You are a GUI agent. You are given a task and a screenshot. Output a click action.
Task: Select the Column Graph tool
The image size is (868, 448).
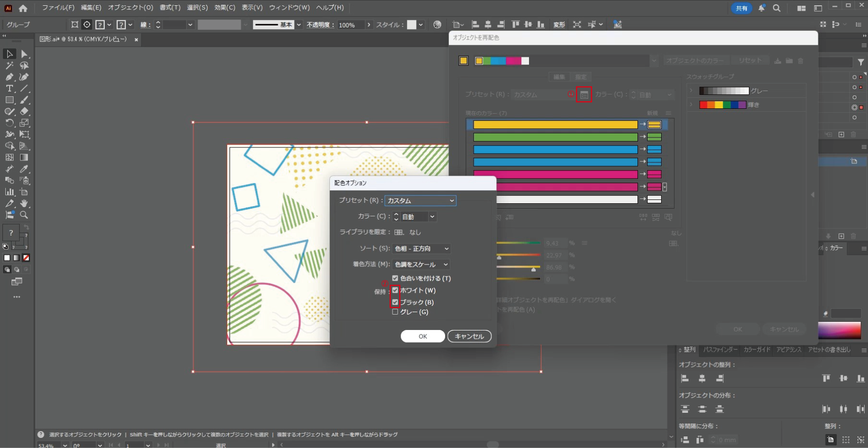pyautogui.click(x=9, y=192)
